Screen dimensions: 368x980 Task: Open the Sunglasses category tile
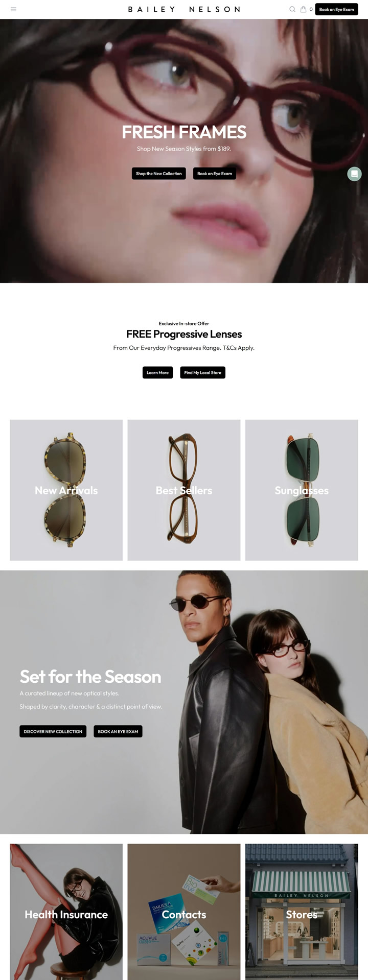click(x=302, y=490)
